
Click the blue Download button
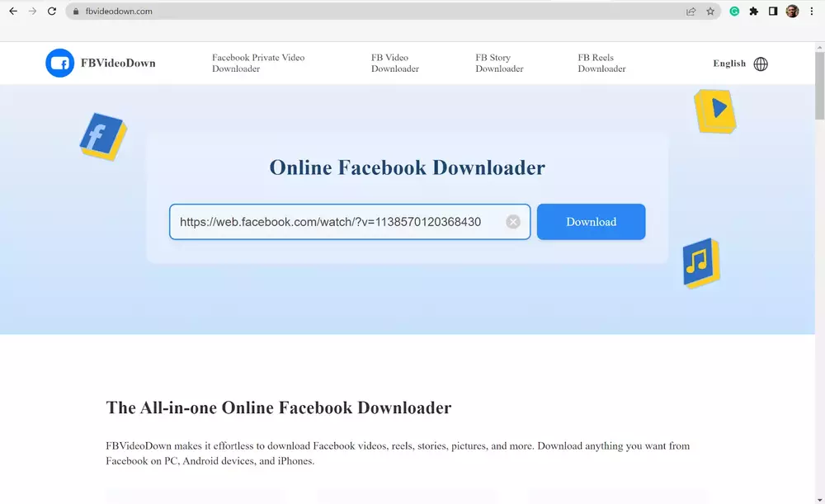[x=591, y=222]
